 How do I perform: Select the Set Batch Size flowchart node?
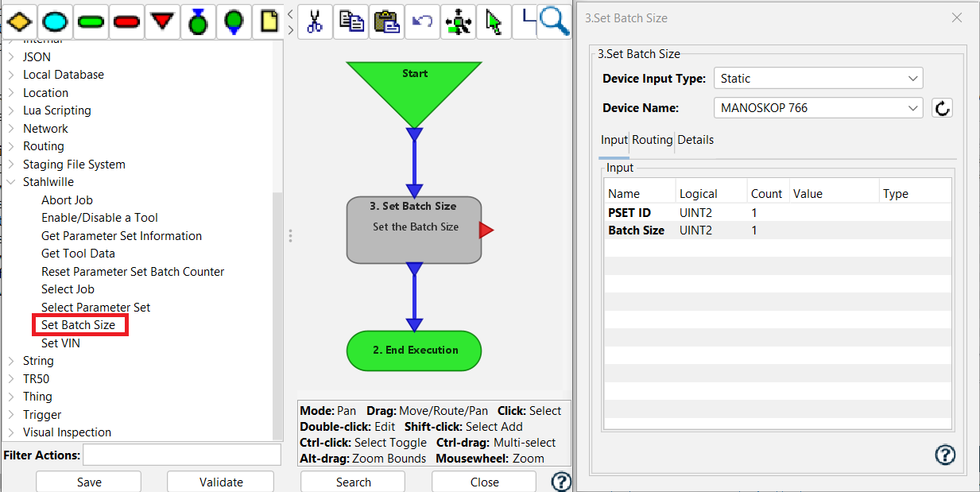pyautogui.click(x=414, y=229)
